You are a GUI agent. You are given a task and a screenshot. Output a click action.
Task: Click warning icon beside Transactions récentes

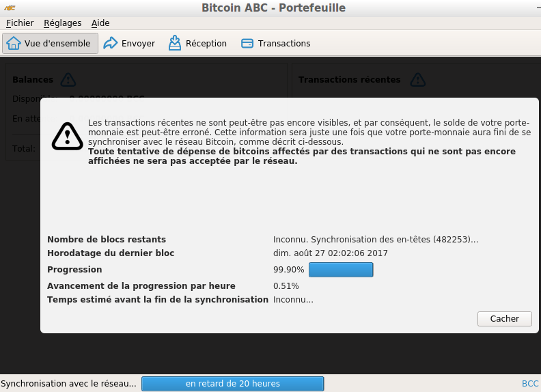coord(418,80)
